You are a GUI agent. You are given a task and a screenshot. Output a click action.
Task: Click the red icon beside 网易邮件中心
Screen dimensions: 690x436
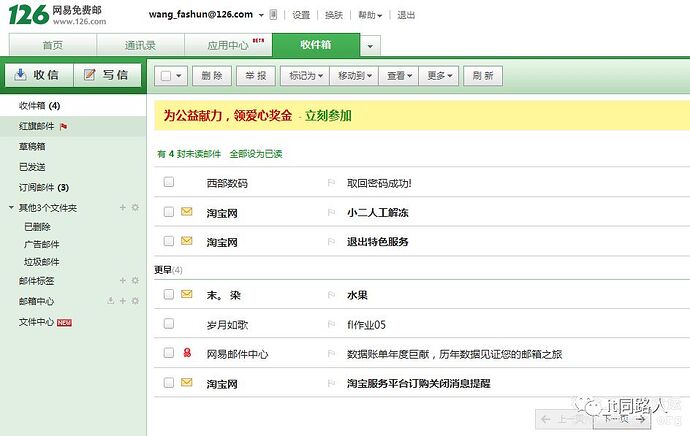coord(186,353)
